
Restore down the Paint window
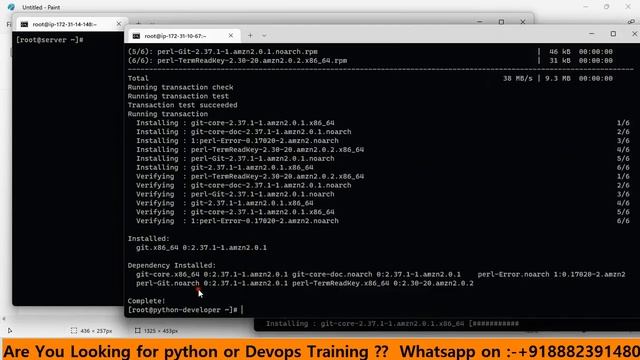click(x=607, y=7)
